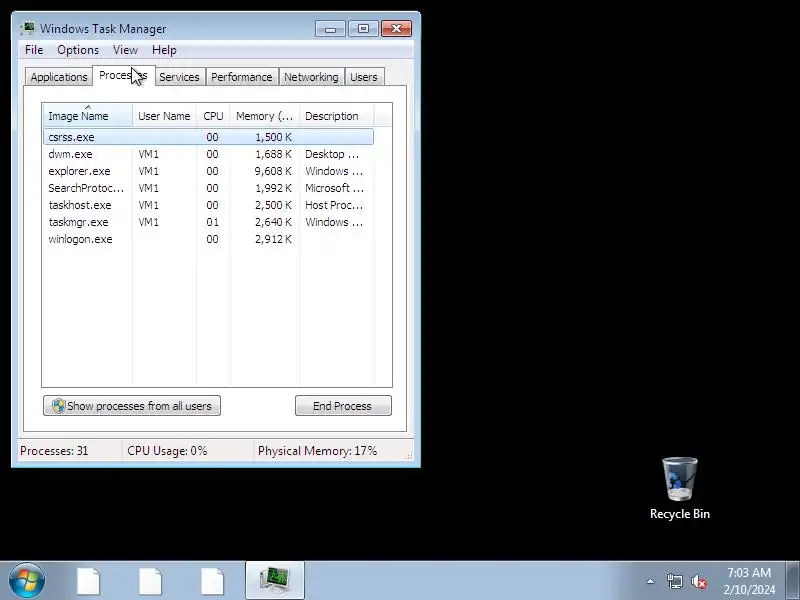800x600 pixels.
Task: Click the first blank document taskbar icon
Action: (88, 581)
